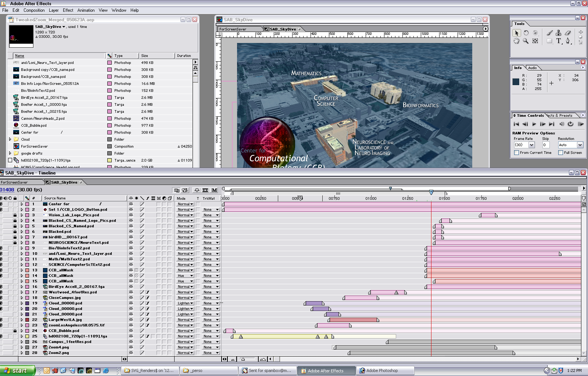Image resolution: width=588 pixels, height=376 pixels.
Task: Unlock the Vision_Lab_Logo_Pics.psd layer
Action: click(x=15, y=215)
